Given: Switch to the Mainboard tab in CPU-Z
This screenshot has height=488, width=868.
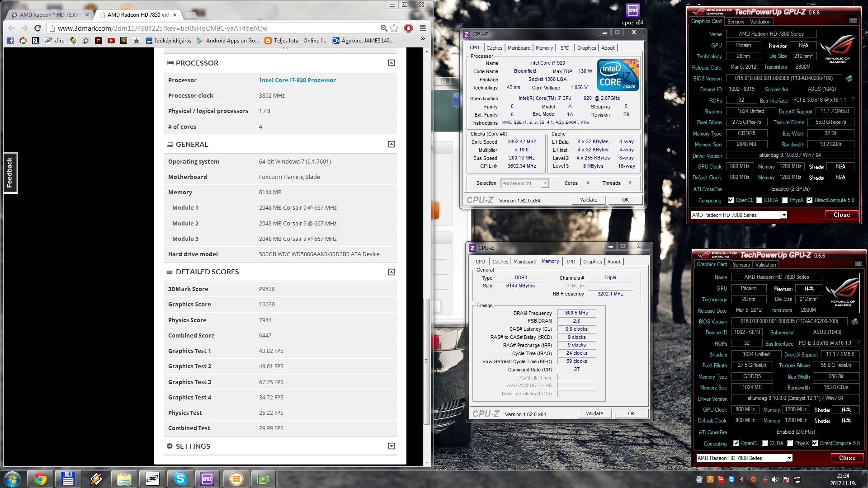Looking at the screenshot, I should [519, 48].
